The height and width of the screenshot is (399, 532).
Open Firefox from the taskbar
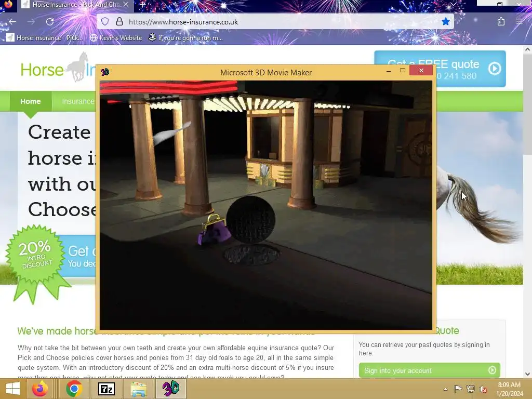tap(40, 389)
